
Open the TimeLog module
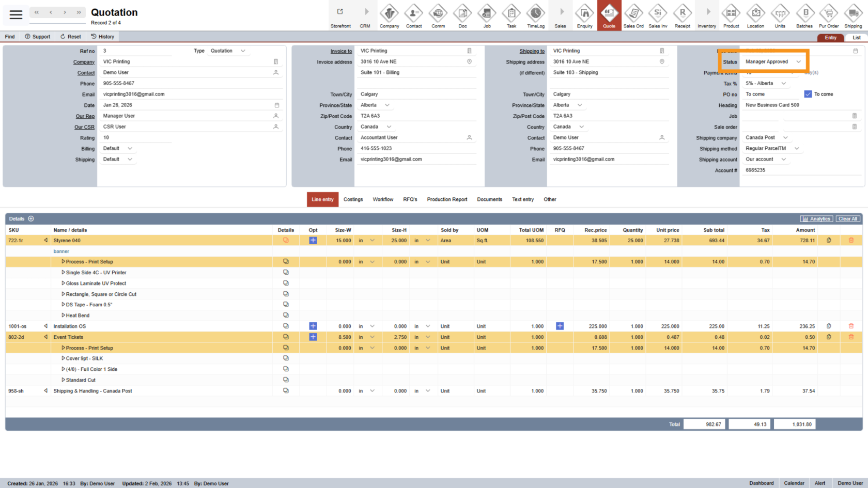coord(535,15)
